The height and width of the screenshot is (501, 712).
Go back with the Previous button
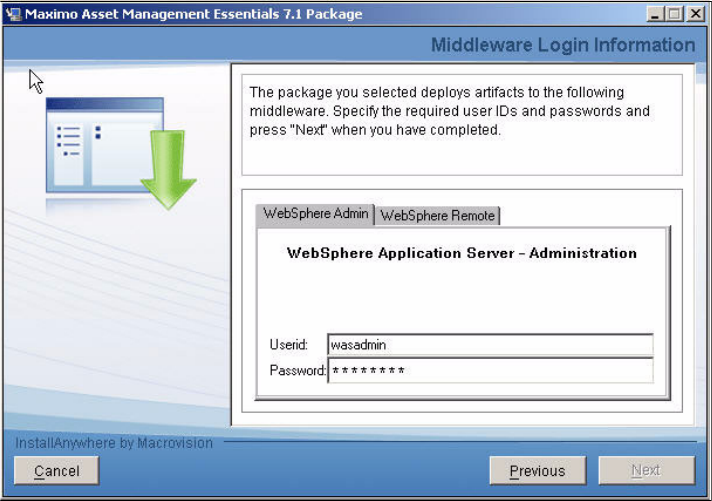538,471
